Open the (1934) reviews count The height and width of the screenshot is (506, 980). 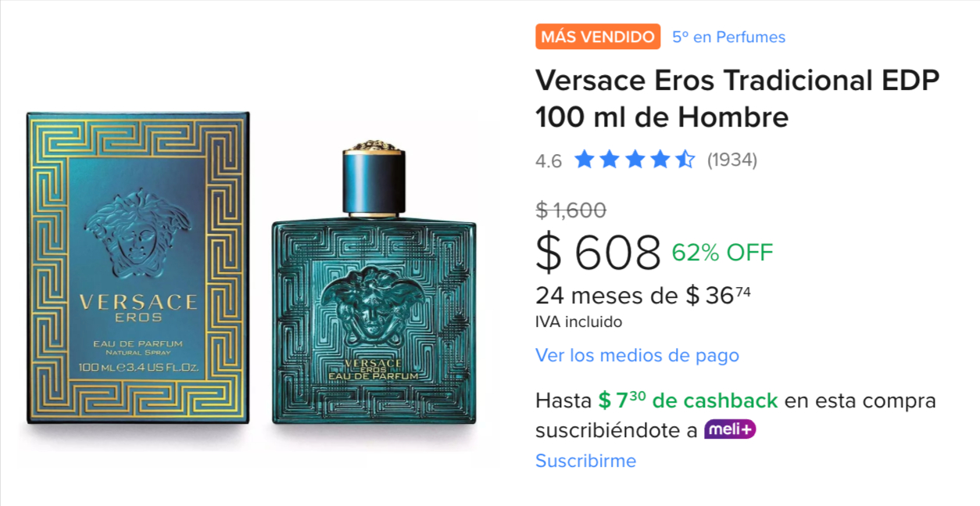(732, 160)
